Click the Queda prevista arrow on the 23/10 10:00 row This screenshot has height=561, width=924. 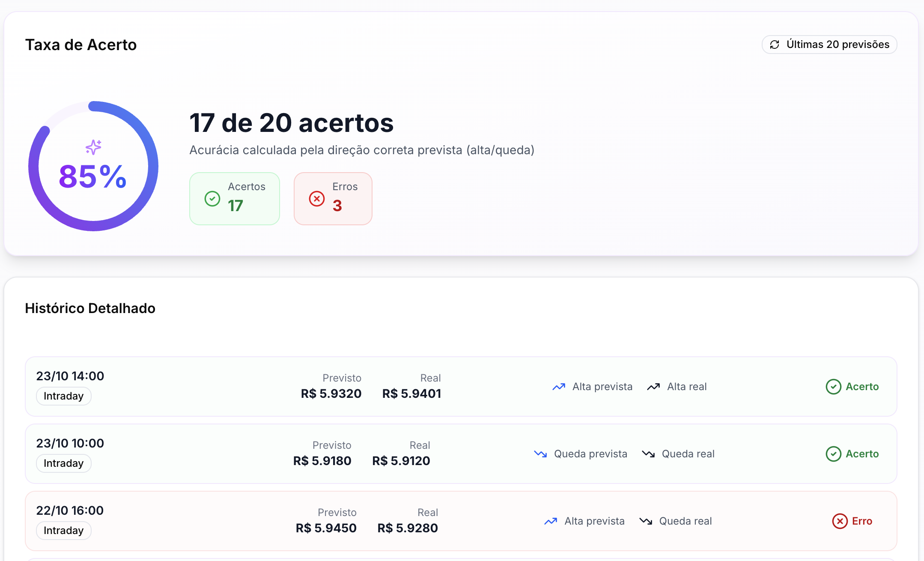click(x=540, y=454)
